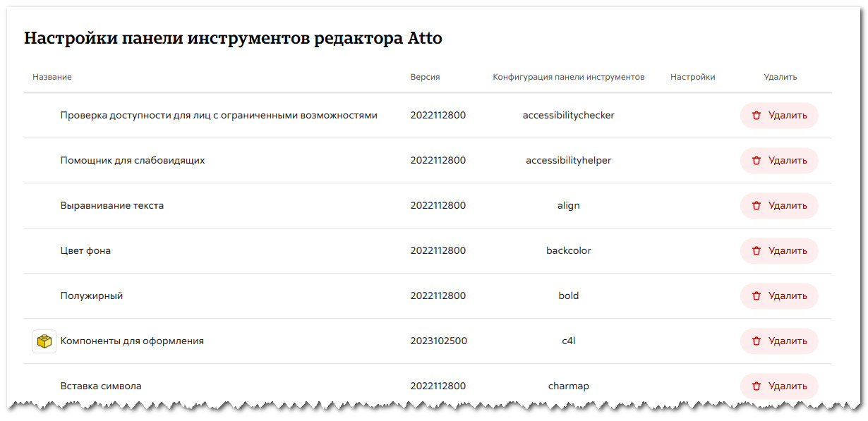Click the backcolor config text
The height and width of the screenshot is (421, 868).
click(569, 251)
